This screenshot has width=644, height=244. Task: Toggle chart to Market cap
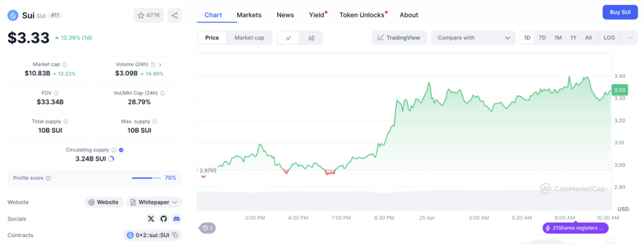point(249,38)
